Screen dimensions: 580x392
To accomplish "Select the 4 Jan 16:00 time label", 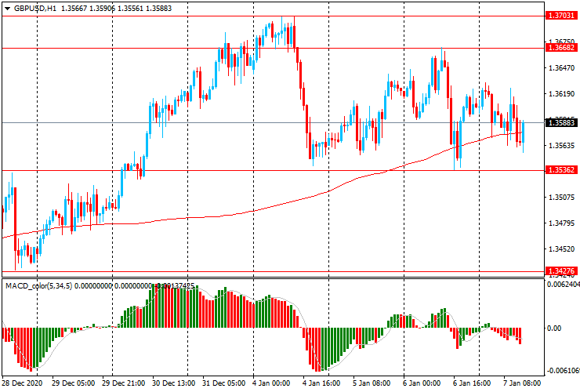I will pos(322,383).
